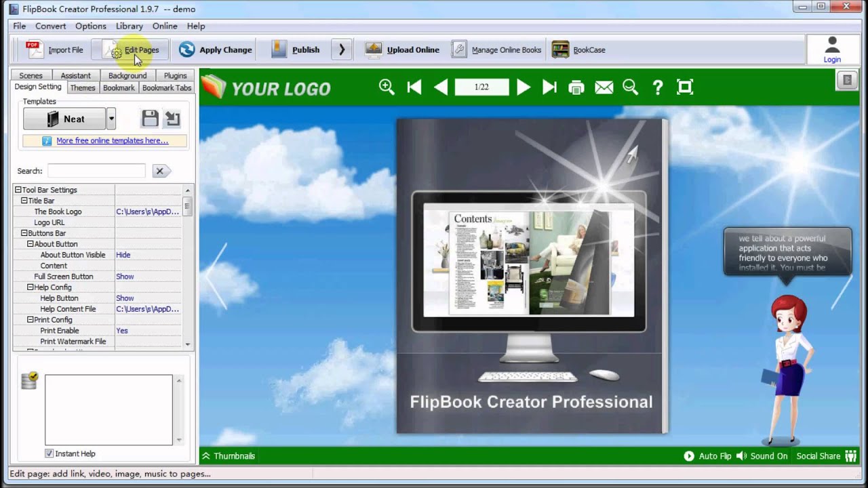This screenshot has height=488, width=868.
Task: Click page number field showing 1/22
Action: click(x=481, y=87)
